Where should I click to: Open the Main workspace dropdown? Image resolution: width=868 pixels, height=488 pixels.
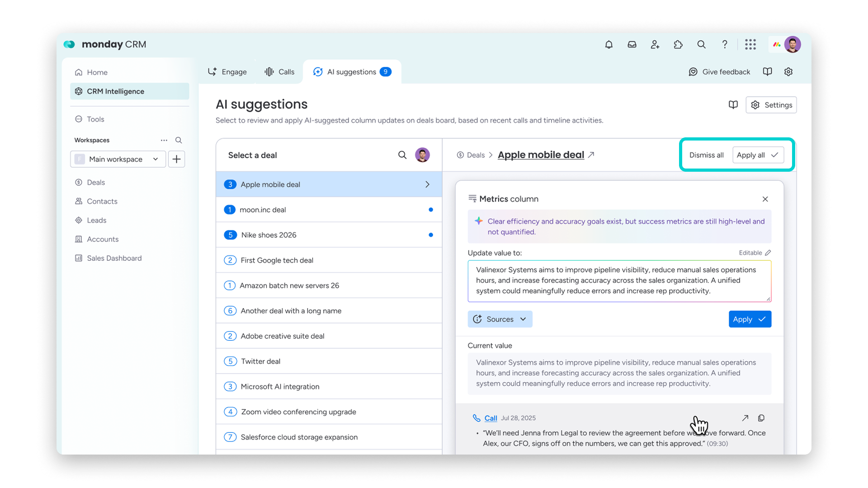coord(118,159)
